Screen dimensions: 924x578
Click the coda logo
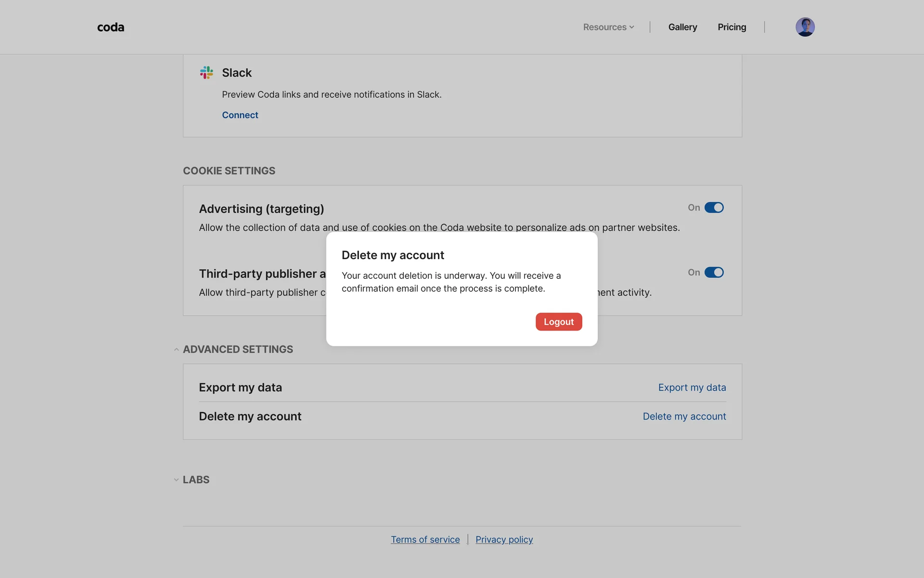coord(111,27)
